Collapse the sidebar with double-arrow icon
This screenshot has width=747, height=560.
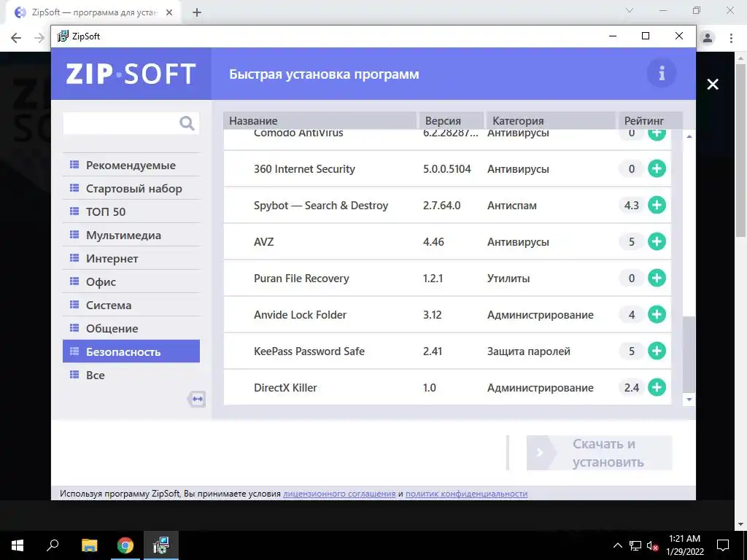[x=197, y=399]
